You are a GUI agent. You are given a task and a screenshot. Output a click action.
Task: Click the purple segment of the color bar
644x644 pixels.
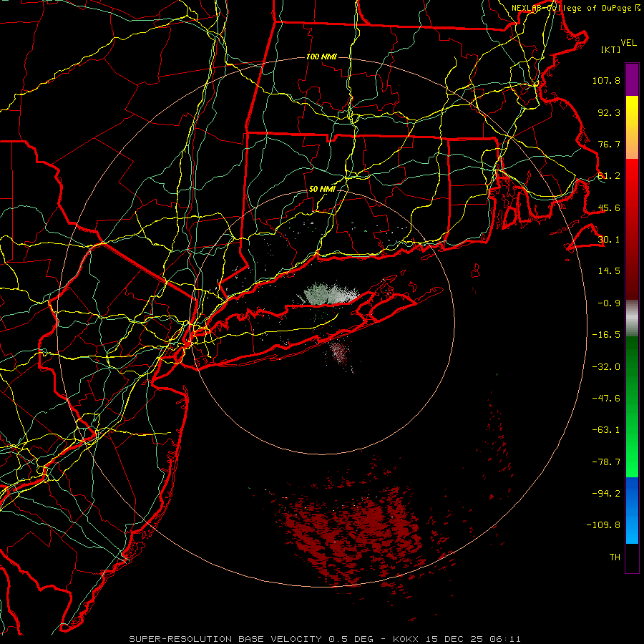(632, 80)
